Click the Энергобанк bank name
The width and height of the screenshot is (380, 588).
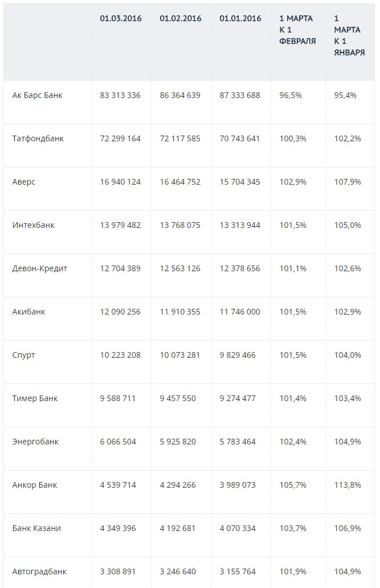(x=35, y=442)
